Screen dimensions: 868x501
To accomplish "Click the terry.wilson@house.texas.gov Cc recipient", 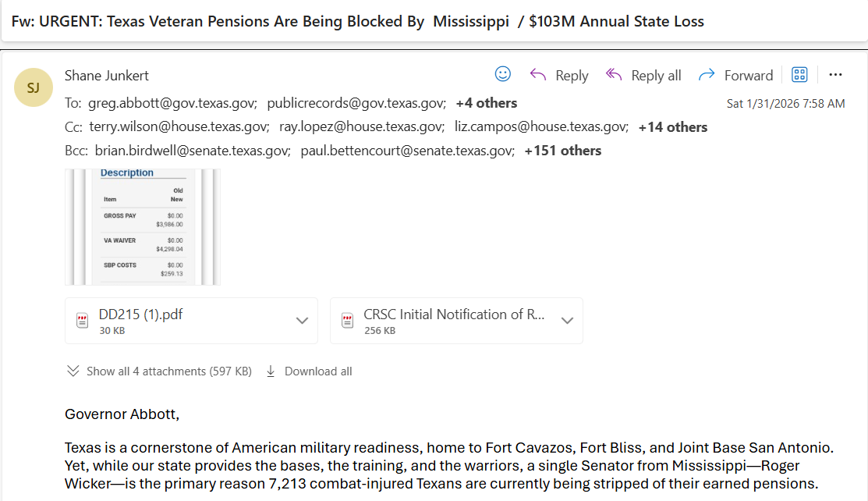I will point(179,127).
